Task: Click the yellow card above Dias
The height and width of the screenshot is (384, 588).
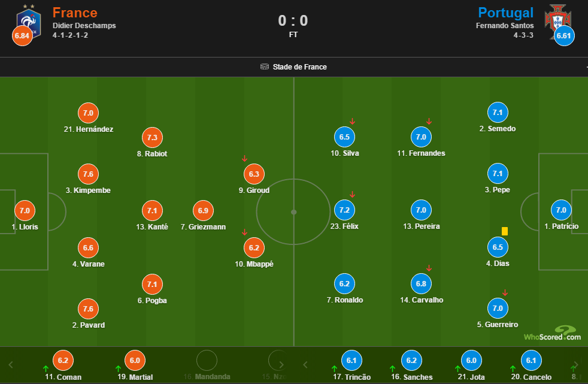Action: 505,231
